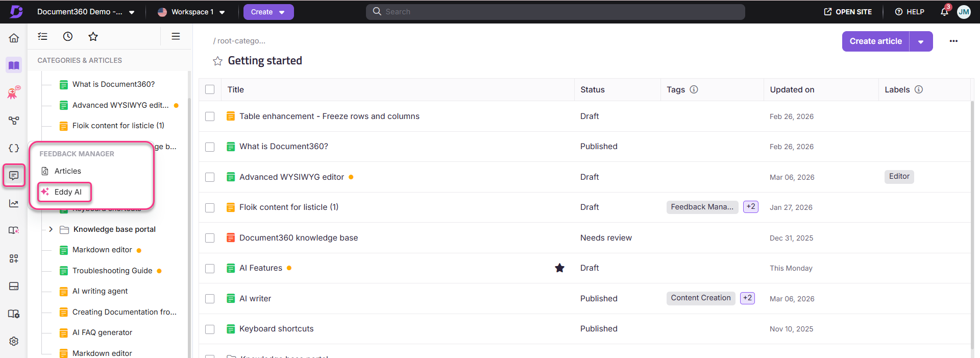The width and height of the screenshot is (980, 358).
Task: Click the Status column header
Action: point(592,89)
